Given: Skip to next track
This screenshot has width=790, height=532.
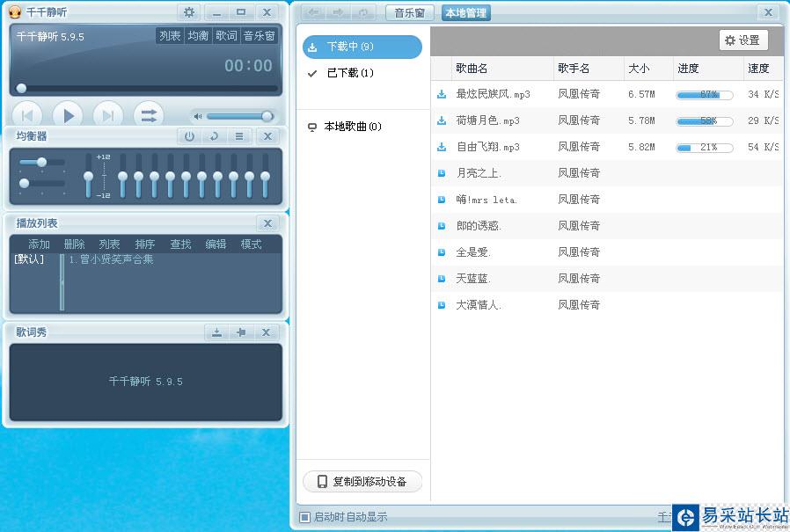Looking at the screenshot, I should click(x=108, y=116).
